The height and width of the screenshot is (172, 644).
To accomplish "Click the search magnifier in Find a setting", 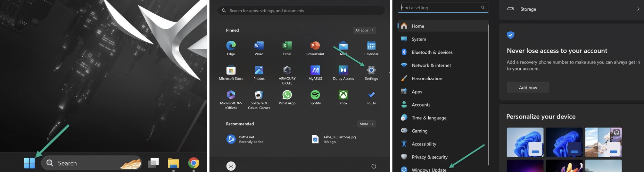I will click(483, 7).
